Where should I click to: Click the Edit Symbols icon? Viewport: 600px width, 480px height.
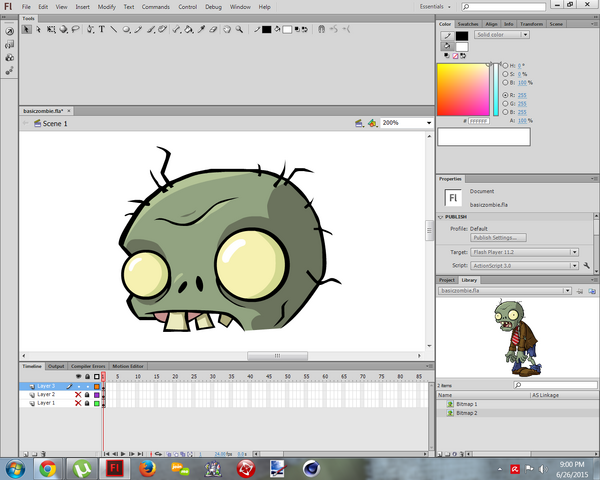point(372,123)
